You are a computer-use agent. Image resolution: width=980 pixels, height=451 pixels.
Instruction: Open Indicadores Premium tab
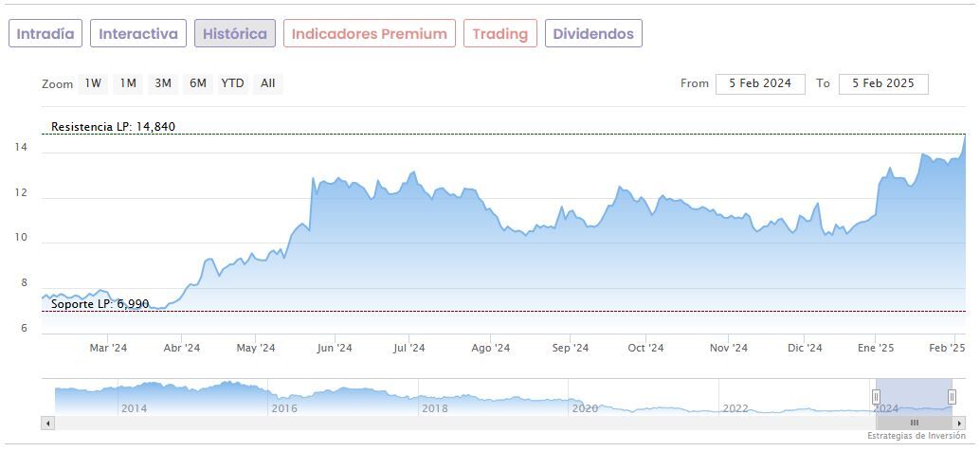369,34
